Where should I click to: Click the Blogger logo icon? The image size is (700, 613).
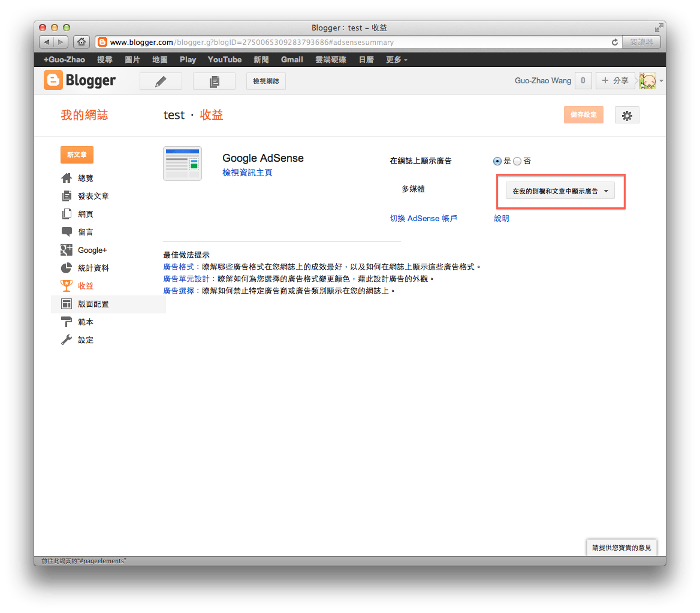pyautogui.click(x=54, y=80)
